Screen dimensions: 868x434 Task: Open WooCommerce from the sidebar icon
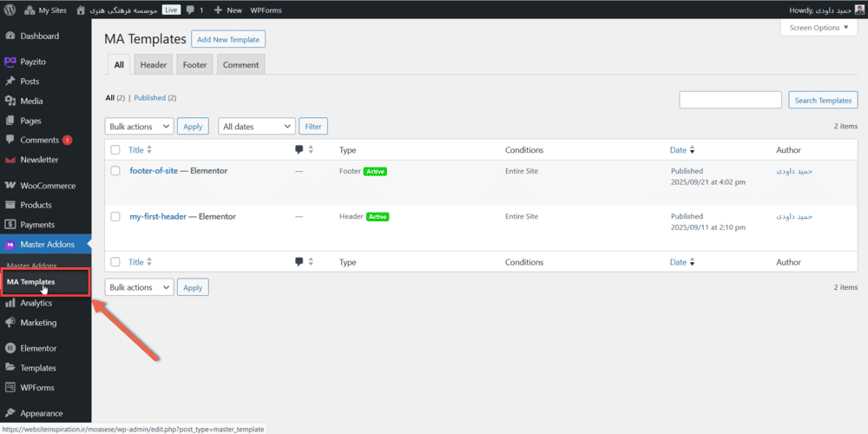10,186
